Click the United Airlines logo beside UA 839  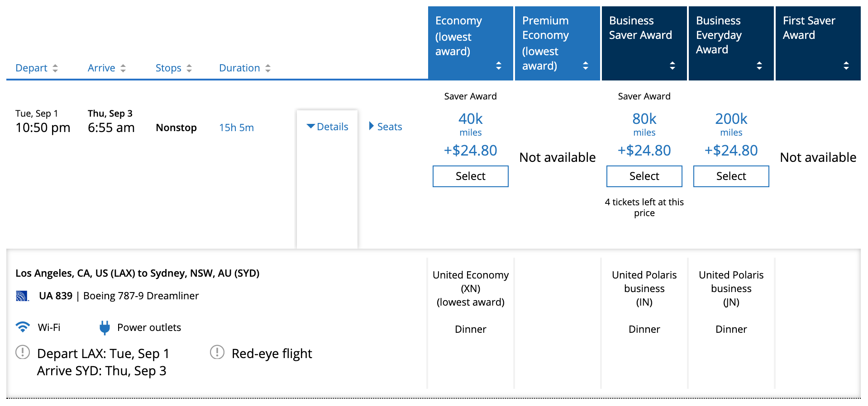tap(22, 296)
